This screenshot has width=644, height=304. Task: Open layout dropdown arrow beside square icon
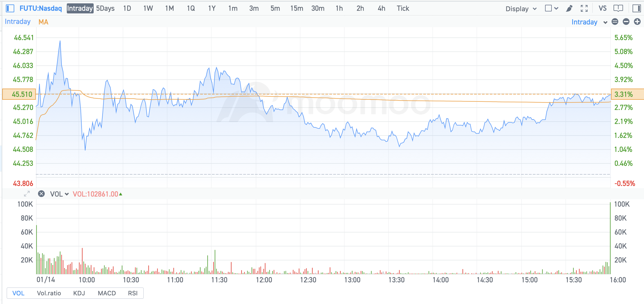point(556,8)
